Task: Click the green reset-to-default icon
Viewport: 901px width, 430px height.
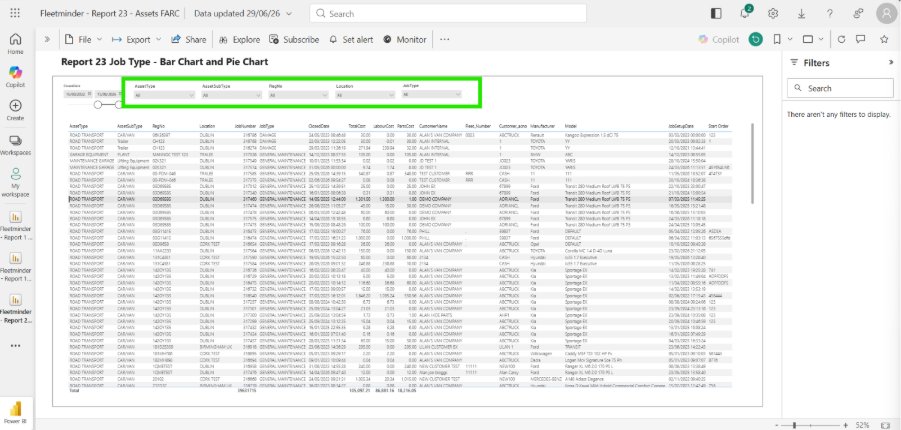Action: click(x=755, y=40)
